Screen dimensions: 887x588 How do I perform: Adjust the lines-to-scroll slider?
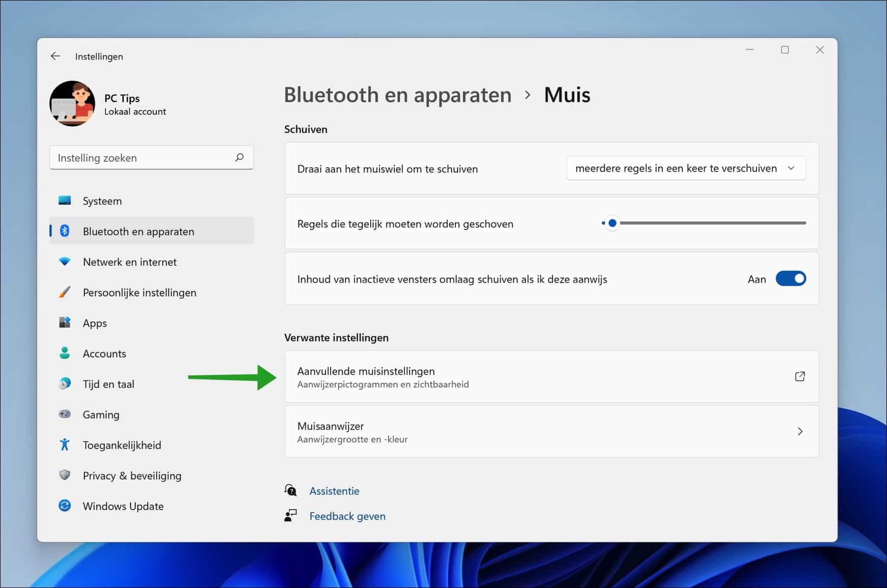[x=612, y=223]
